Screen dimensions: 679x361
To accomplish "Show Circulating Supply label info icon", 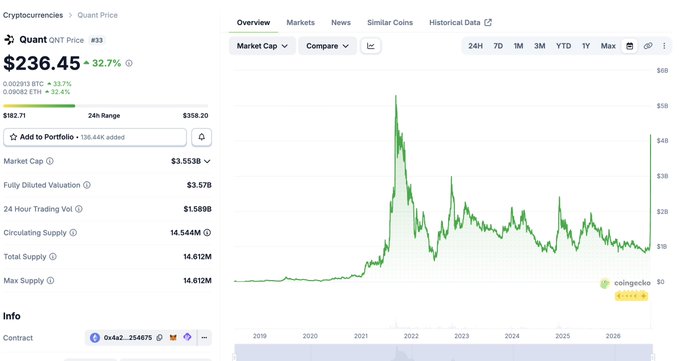I will [x=73, y=232].
